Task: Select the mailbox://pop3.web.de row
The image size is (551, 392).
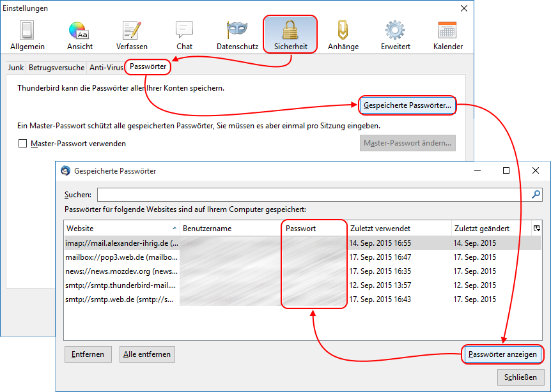Action: coord(302,257)
